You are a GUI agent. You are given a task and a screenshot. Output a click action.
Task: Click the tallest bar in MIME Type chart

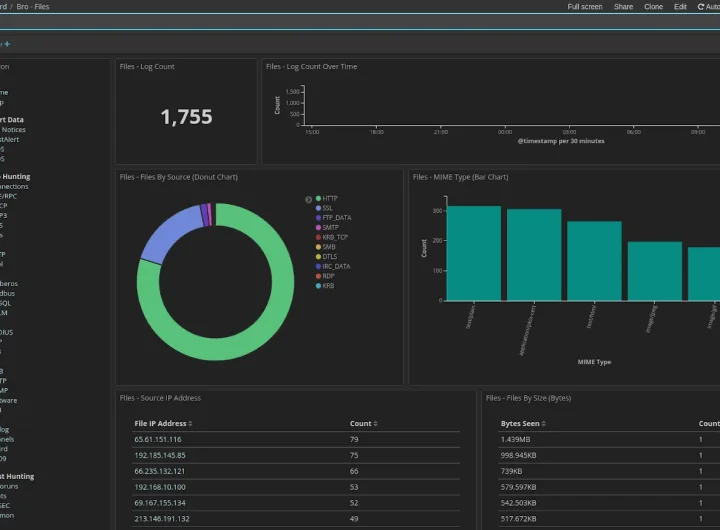474,253
